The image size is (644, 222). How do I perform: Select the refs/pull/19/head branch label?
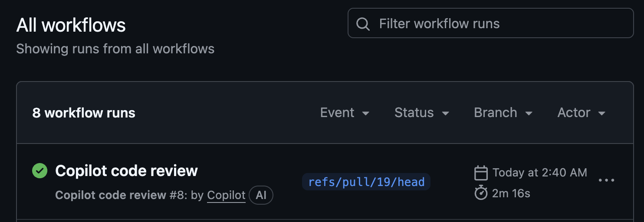366,182
